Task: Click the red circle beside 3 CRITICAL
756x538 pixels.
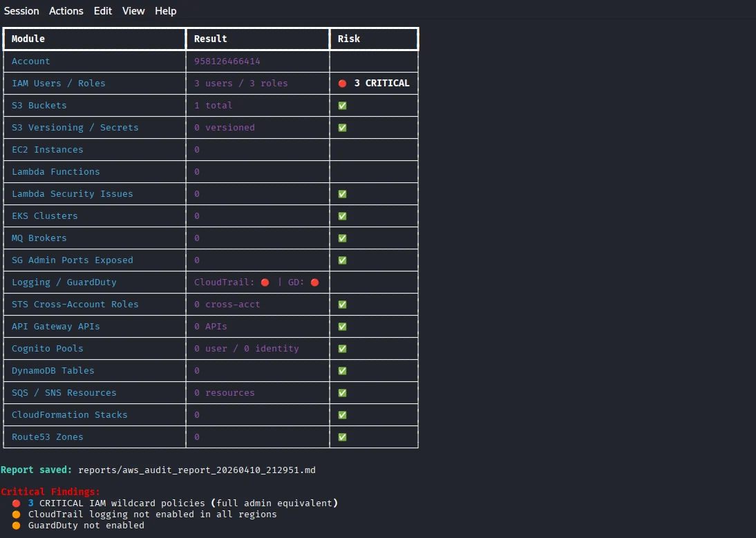Action: point(342,84)
